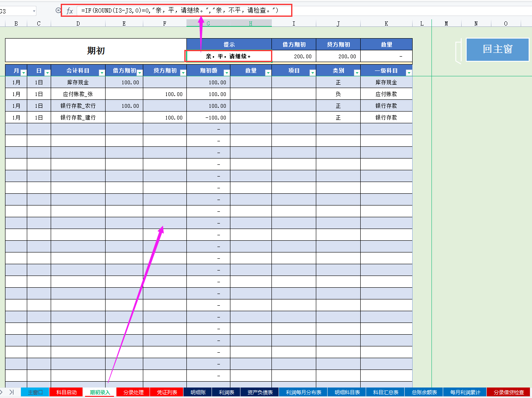Select the 期初录入 sheet tab
This screenshot has width=532, height=398.
click(x=100, y=392)
